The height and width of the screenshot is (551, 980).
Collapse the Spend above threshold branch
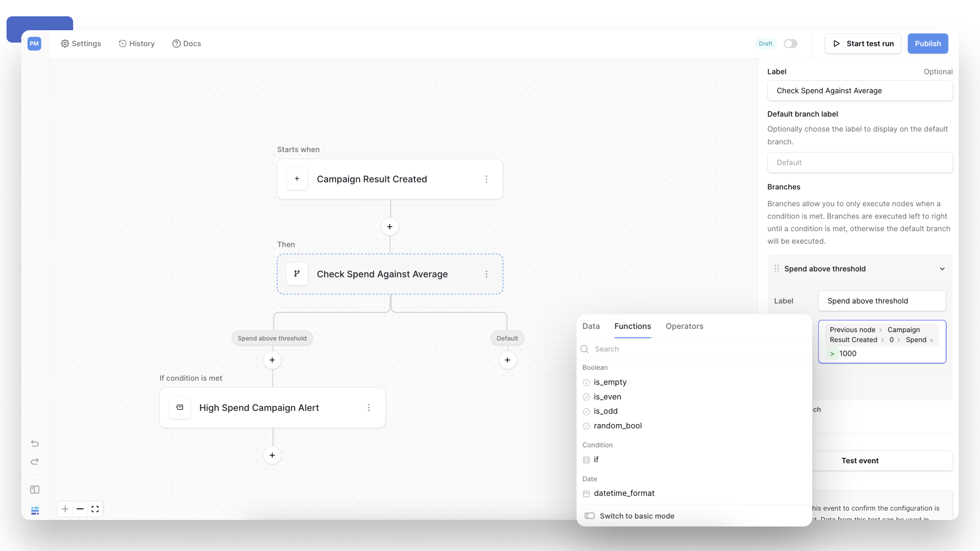pos(942,269)
